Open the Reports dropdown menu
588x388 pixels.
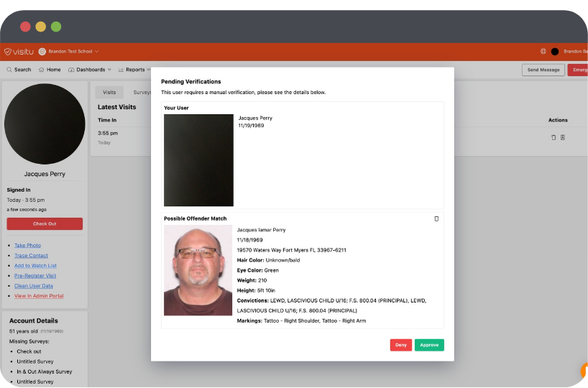tap(134, 70)
